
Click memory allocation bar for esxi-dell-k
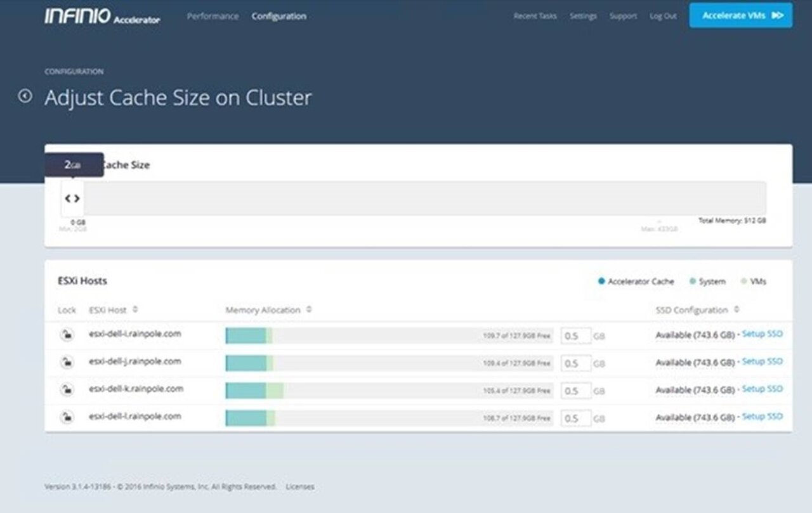pos(390,391)
